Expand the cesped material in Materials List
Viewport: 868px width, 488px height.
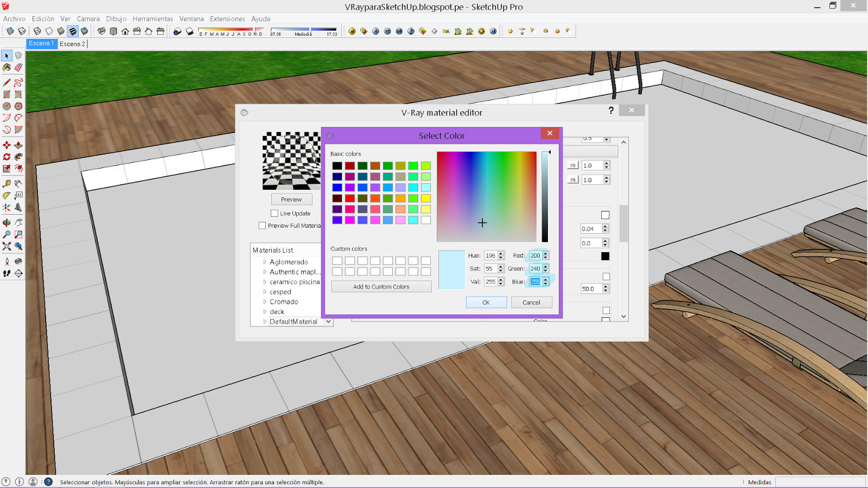pos(264,292)
